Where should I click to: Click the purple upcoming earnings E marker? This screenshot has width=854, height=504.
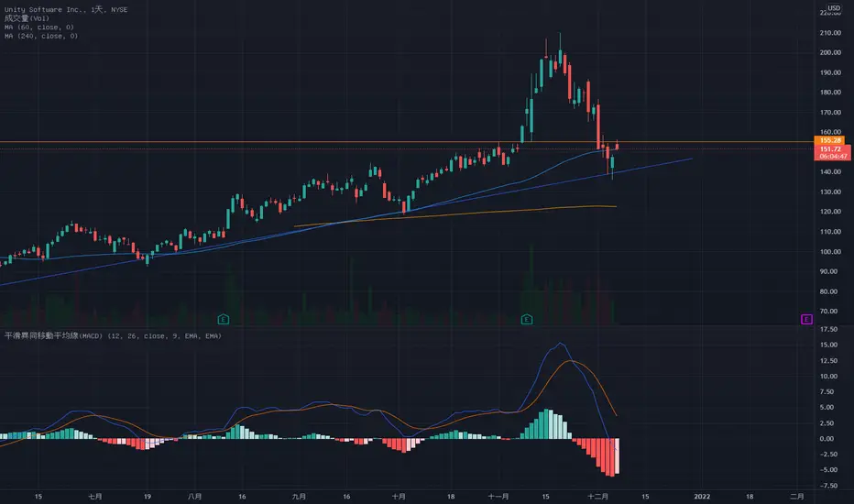[806, 319]
